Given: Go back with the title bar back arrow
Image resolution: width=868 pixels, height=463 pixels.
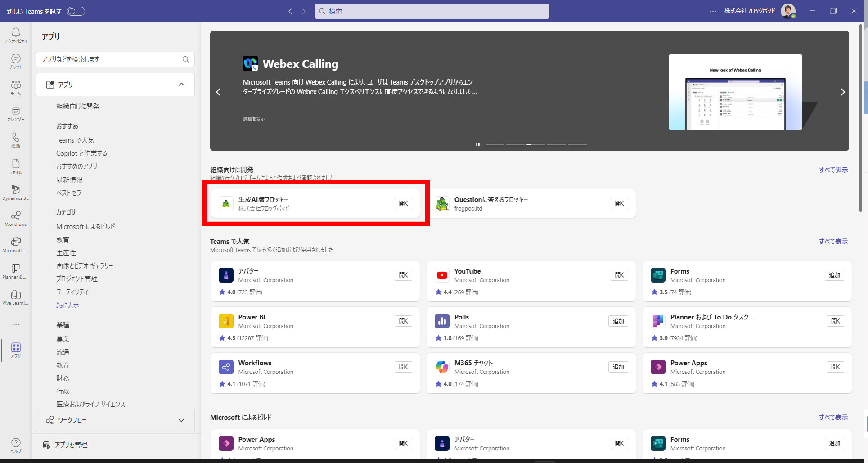Looking at the screenshot, I should click(x=290, y=11).
